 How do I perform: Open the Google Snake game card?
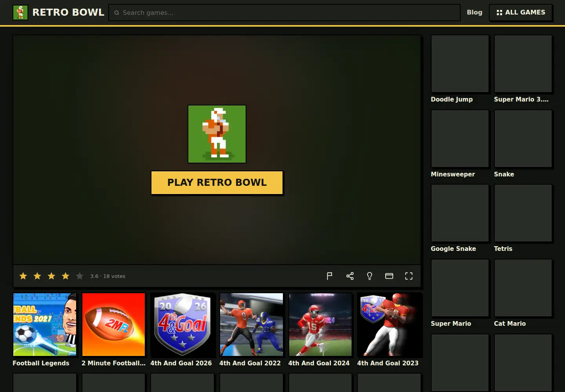[x=460, y=213]
